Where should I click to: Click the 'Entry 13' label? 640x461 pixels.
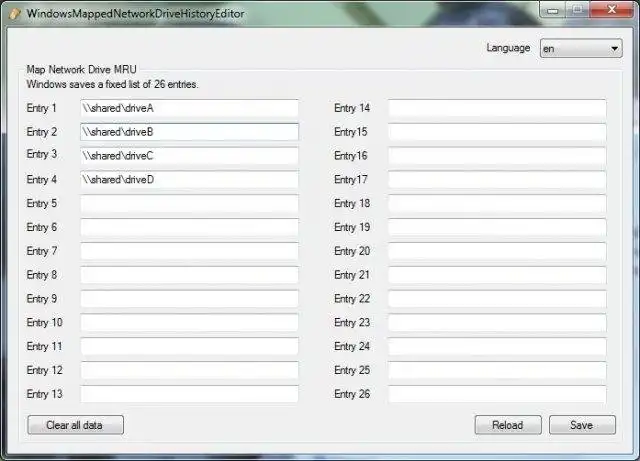(x=44, y=394)
